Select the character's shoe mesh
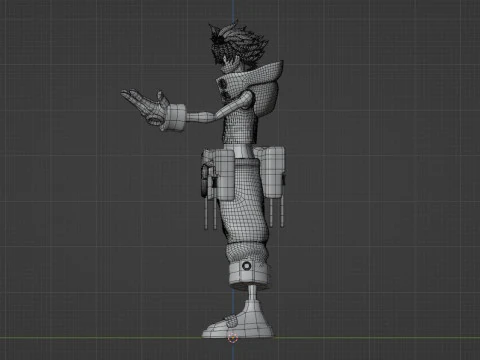 pos(238,320)
